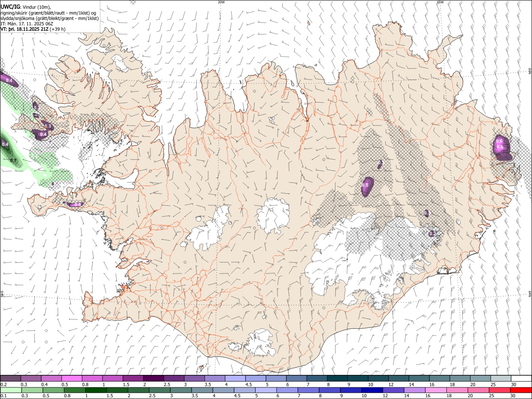Image resolution: width=532 pixels, height=399 pixels.
Task: Pick the 0.8 green swatch in the bottom legend row
Action: click(x=74, y=390)
